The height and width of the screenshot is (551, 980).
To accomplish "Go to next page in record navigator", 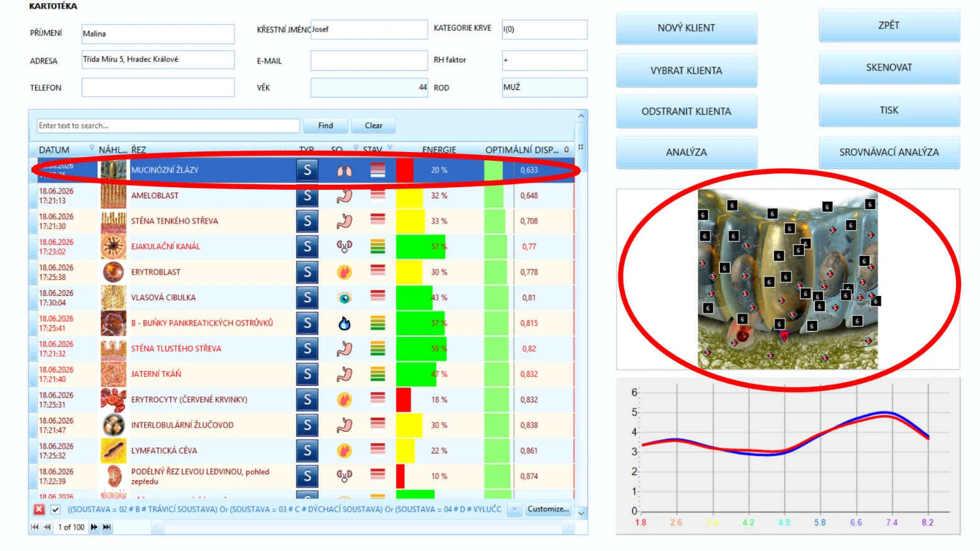I will 94,527.
